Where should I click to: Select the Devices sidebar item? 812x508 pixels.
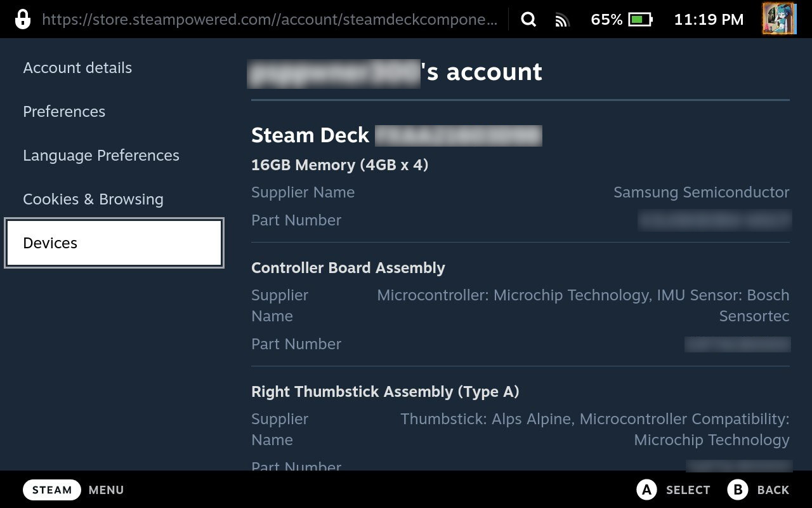(x=114, y=243)
